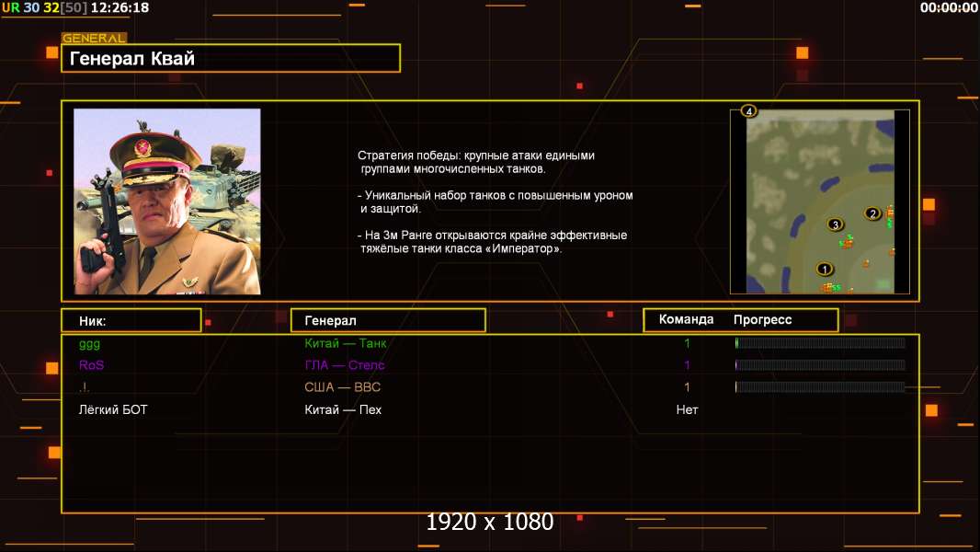Select player row 'RoS'
Viewport: 980px width, 552px height.
click(x=490, y=365)
